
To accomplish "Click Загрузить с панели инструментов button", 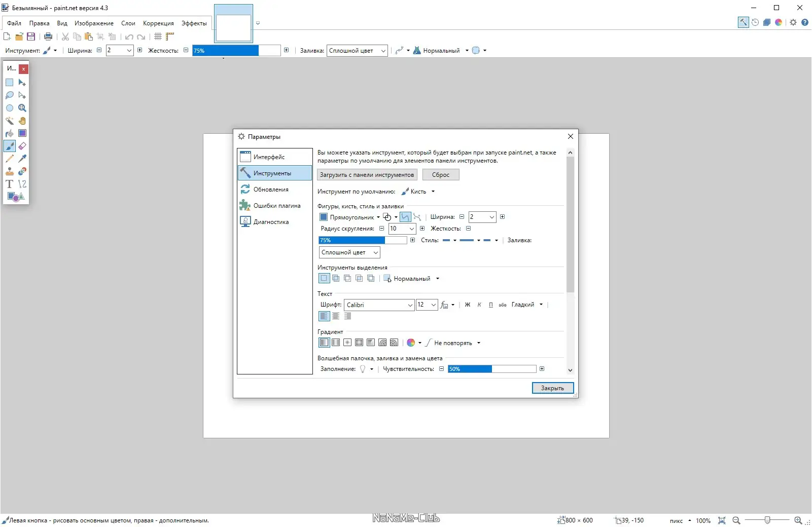I will click(x=367, y=175).
